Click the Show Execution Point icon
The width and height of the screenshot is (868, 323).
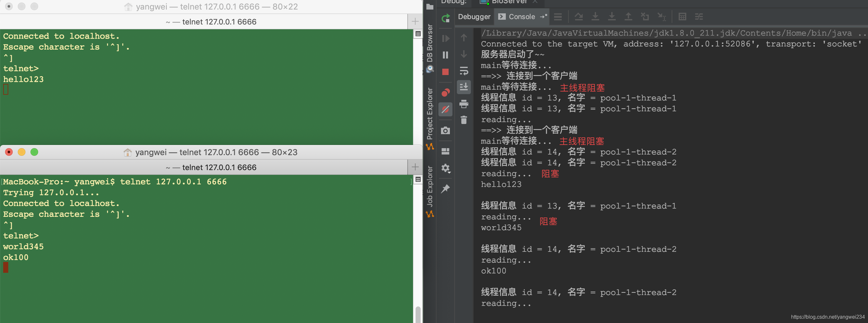coord(558,17)
